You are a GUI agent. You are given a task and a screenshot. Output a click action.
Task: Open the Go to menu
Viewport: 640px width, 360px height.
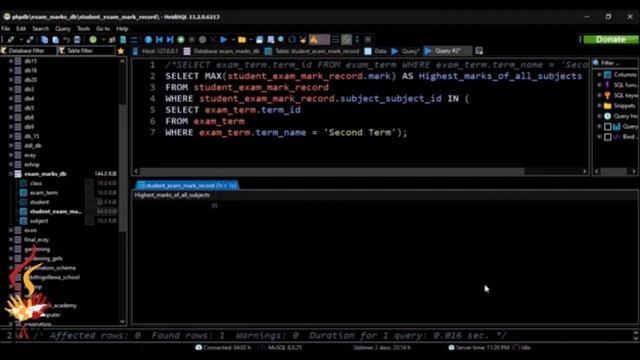click(x=103, y=29)
